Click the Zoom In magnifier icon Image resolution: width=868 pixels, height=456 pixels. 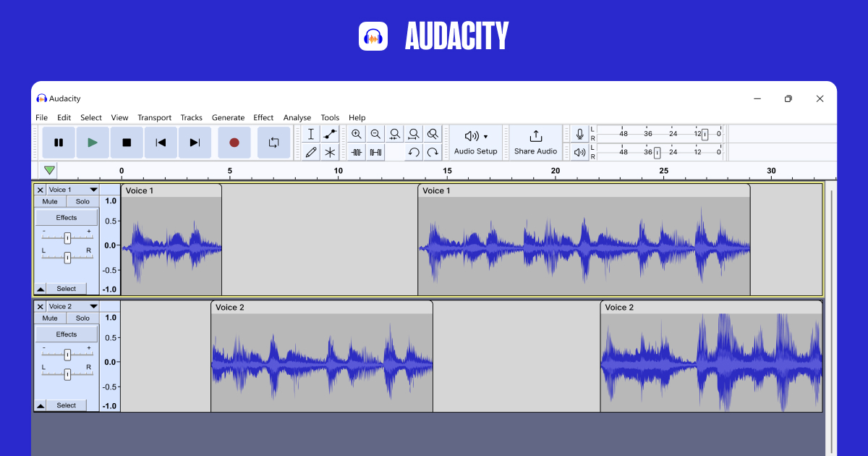(356, 133)
